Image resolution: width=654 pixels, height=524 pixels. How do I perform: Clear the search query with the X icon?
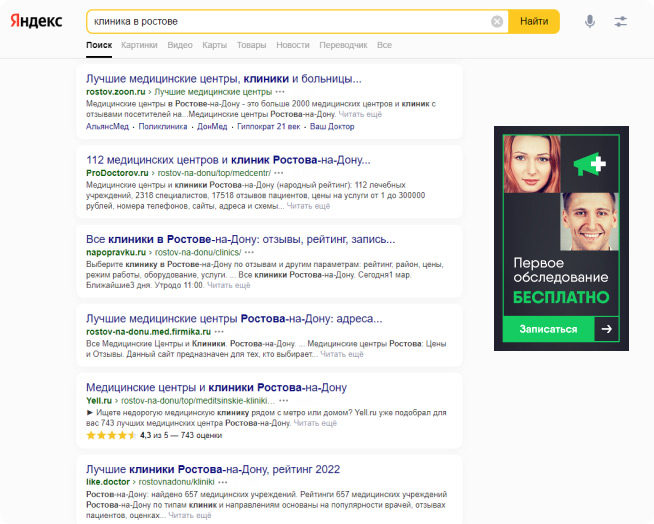(x=497, y=21)
